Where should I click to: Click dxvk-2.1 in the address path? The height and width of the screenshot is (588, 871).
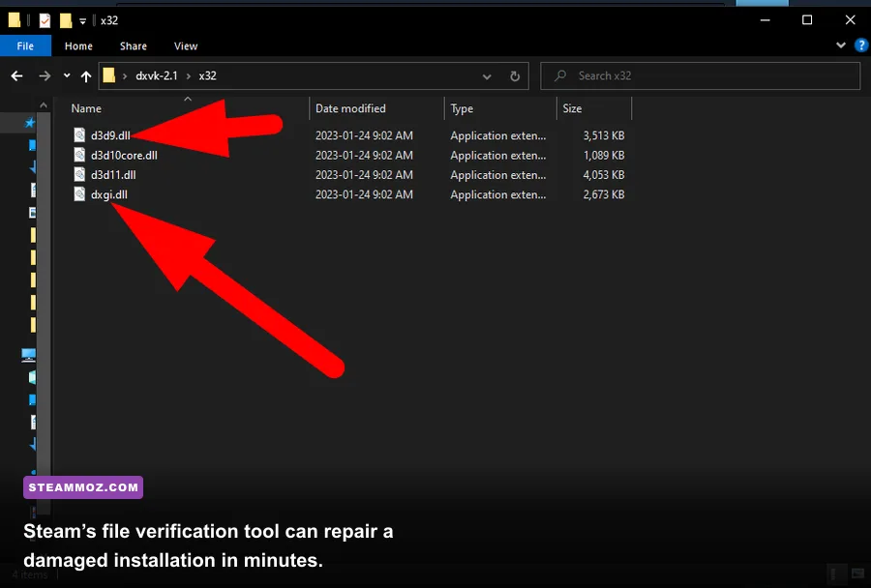tap(157, 76)
